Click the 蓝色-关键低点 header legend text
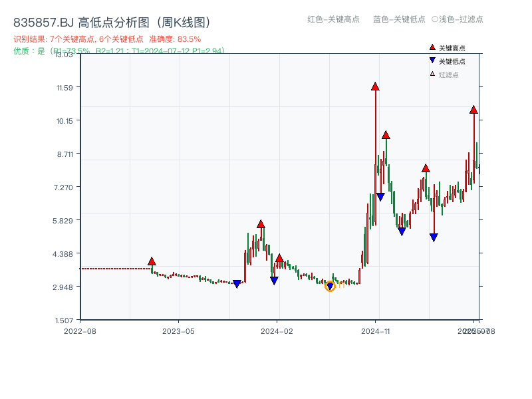This screenshot has height=399, width=532. point(399,19)
